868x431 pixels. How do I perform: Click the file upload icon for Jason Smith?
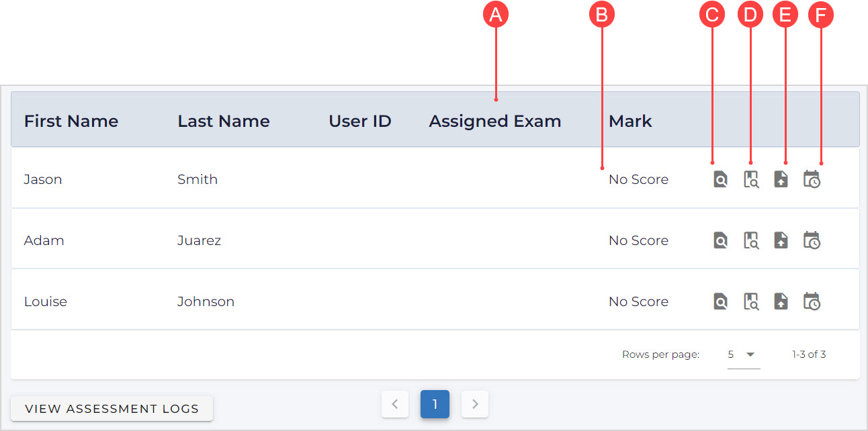[x=781, y=180]
